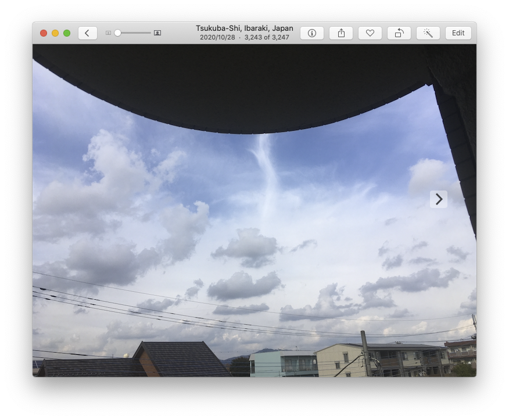Click the small zoom-out icon beside slider
509x420 pixels.
108,33
